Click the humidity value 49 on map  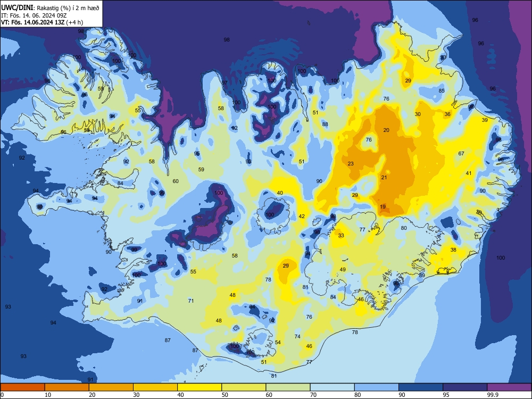click(x=343, y=269)
